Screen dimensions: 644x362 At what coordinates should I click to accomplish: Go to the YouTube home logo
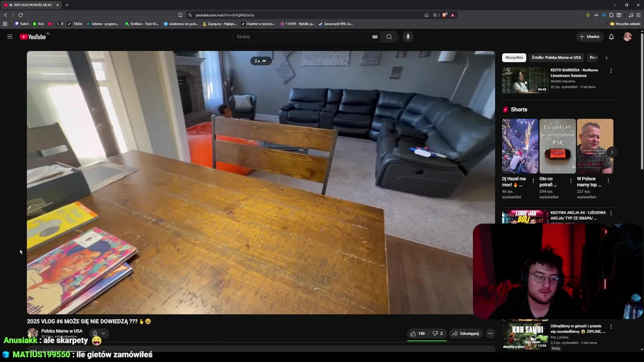point(33,37)
